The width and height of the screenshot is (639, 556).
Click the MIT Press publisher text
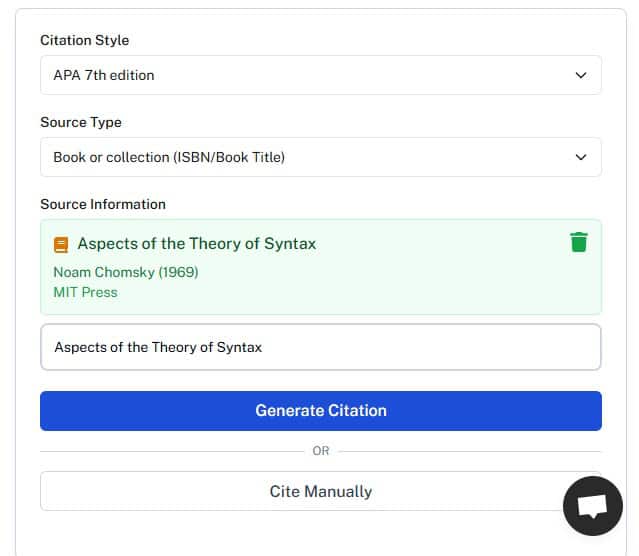click(x=85, y=292)
